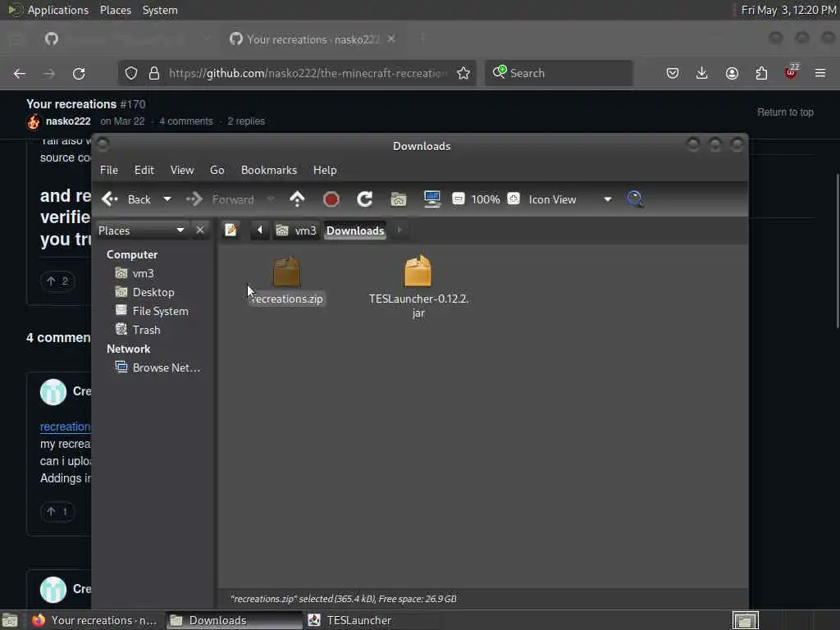The image size is (840, 630).
Task: Open Applications menu in top panel
Action: (x=58, y=10)
